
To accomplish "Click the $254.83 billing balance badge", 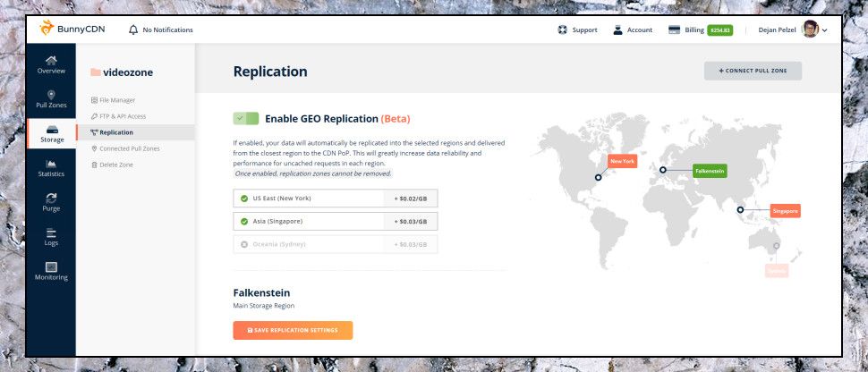I will 719,30.
